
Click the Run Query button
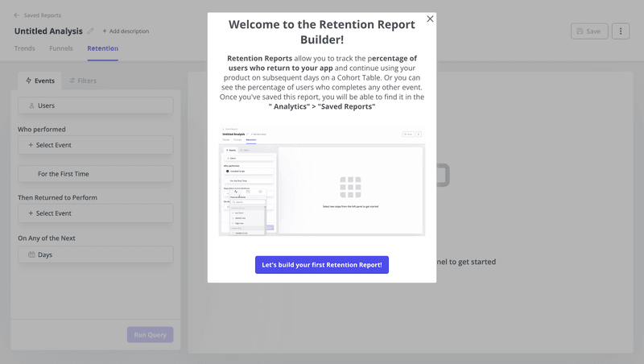(150, 335)
